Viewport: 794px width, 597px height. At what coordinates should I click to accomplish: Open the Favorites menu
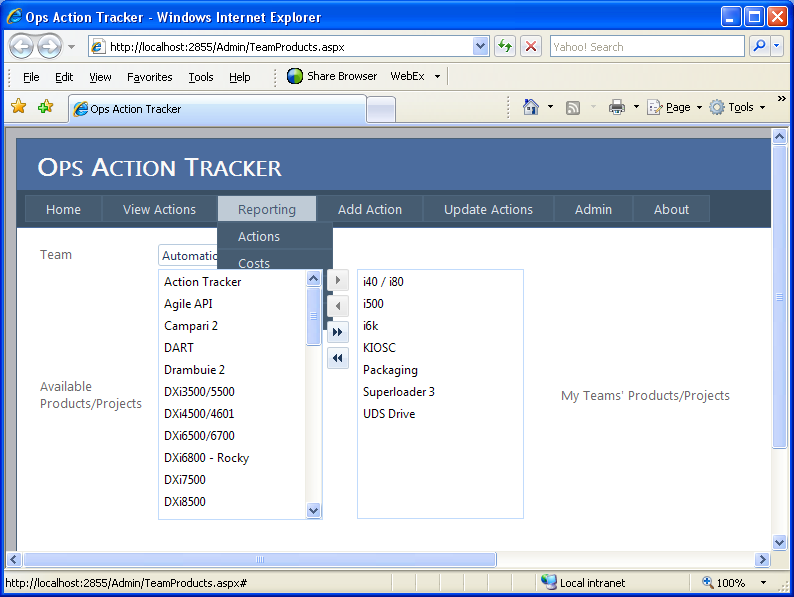point(149,77)
